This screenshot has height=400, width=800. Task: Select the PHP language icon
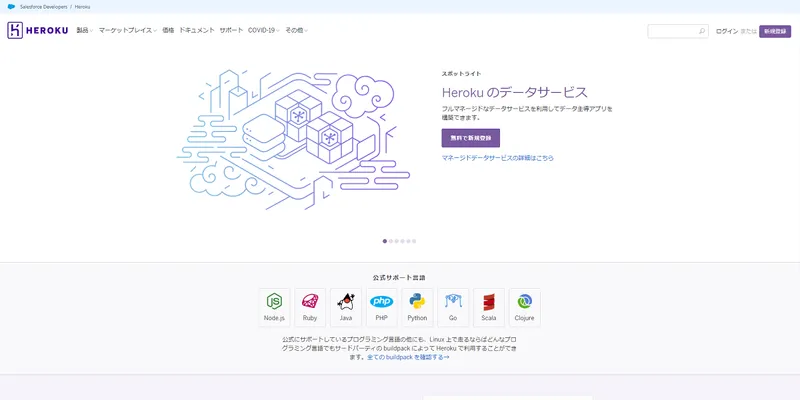pyautogui.click(x=382, y=307)
